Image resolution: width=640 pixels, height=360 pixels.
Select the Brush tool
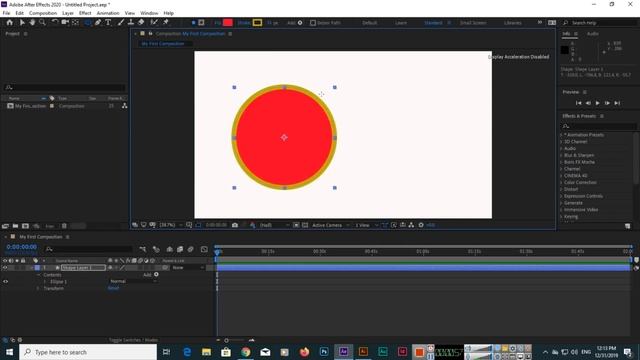pos(121,22)
